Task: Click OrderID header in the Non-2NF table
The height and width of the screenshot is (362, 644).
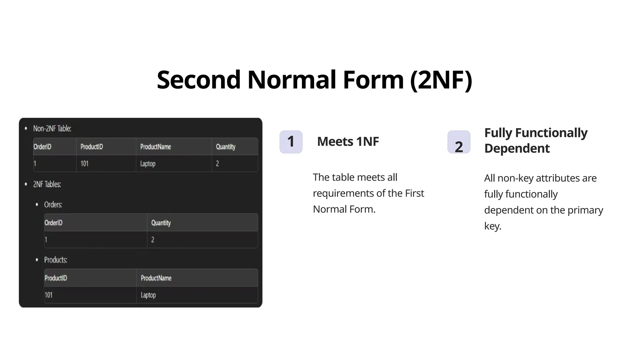Action: pyautogui.click(x=42, y=147)
